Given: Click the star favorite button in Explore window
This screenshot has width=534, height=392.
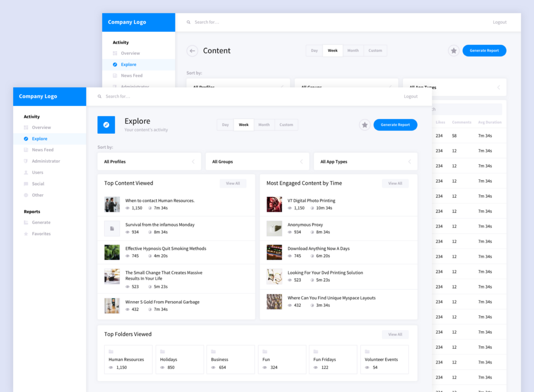Looking at the screenshot, I should (x=365, y=125).
